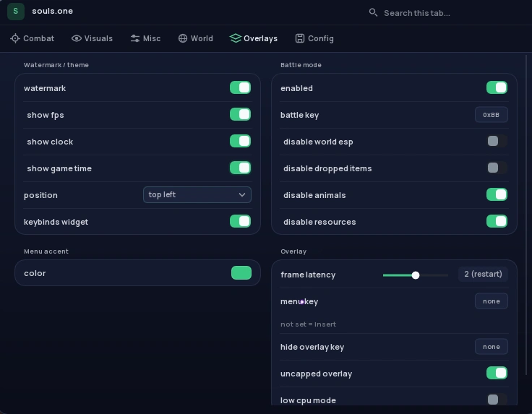Click the Config save-disk icon
532x414 pixels.
pos(300,38)
